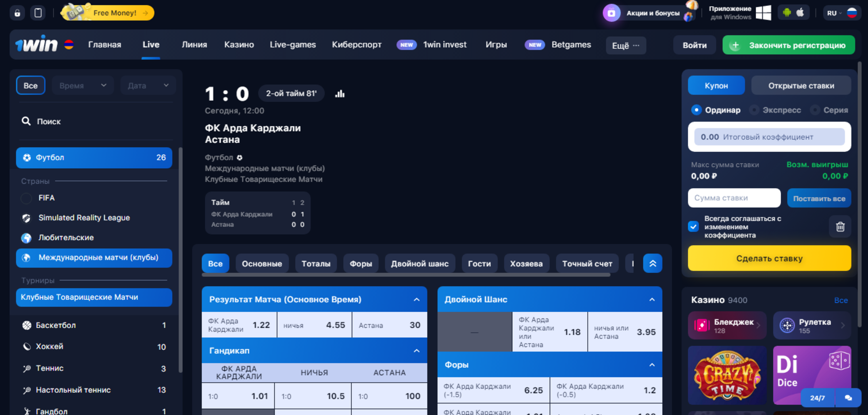The height and width of the screenshot is (415, 868).
Task: Switch to Линия betting line tab
Action: 194,45
